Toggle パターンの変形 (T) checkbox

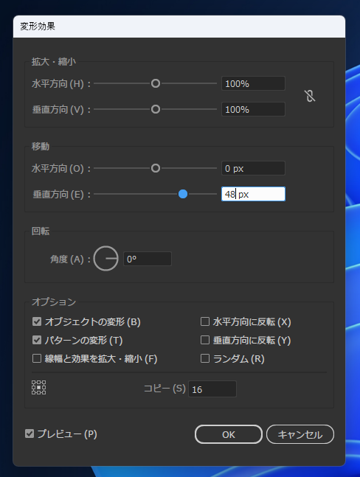coord(36,340)
